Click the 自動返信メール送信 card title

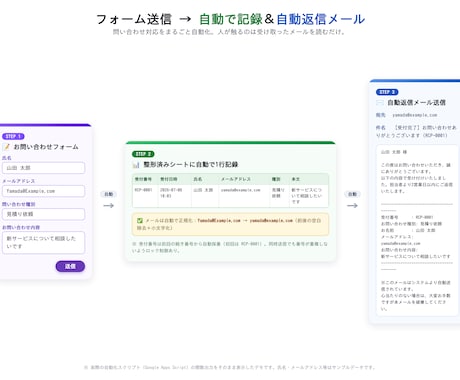pos(416,103)
